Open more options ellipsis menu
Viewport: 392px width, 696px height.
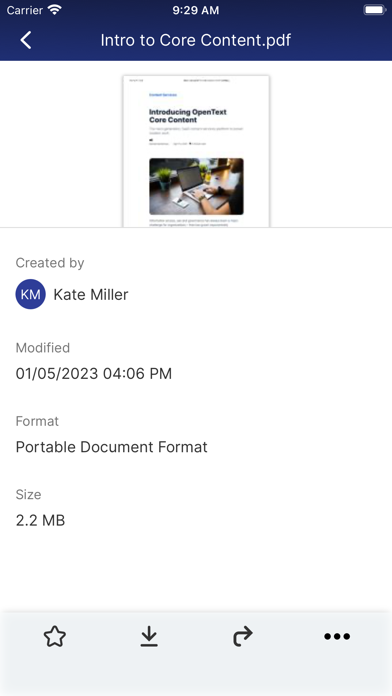tap(337, 637)
